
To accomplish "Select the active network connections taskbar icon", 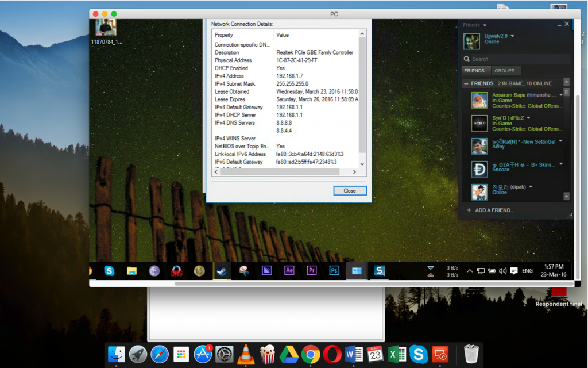I will [357, 271].
